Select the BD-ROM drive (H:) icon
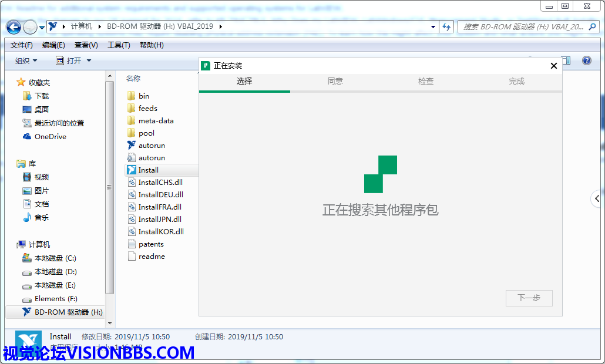The image size is (605, 364). click(27, 312)
